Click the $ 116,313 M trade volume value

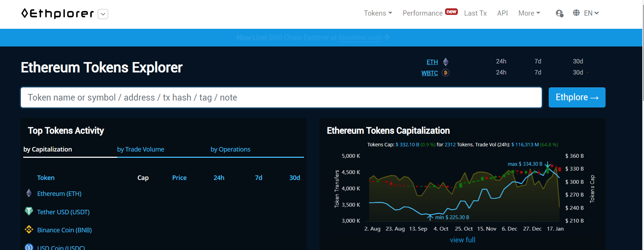[x=525, y=145]
